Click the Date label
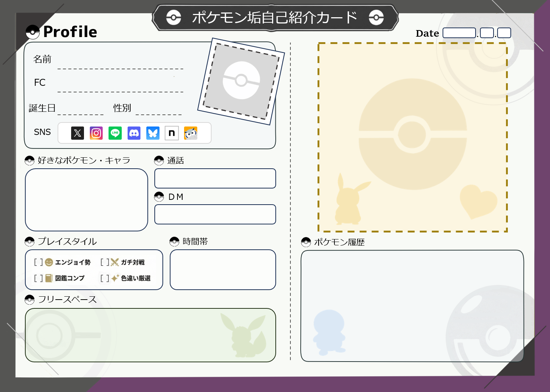 click(x=427, y=33)
